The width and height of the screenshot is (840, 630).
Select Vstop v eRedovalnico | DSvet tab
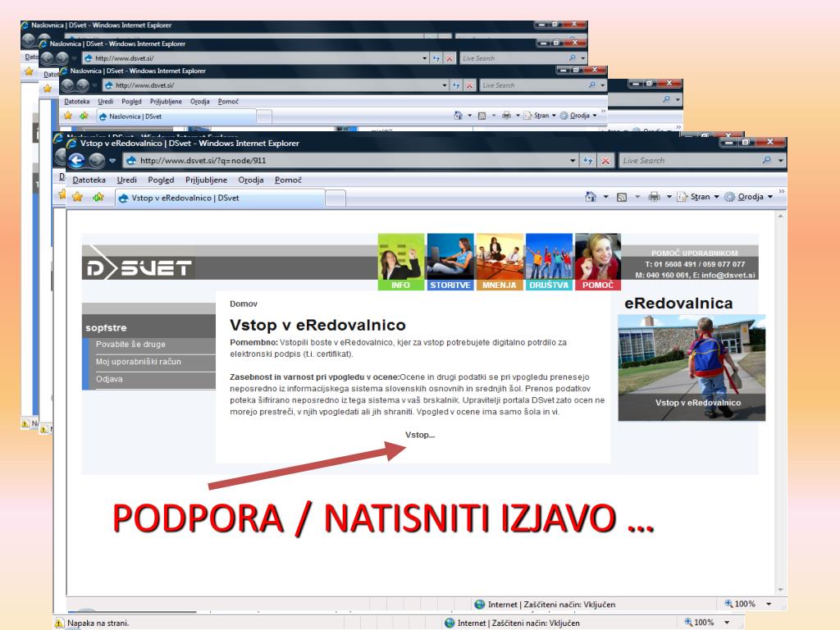point(220,198)
